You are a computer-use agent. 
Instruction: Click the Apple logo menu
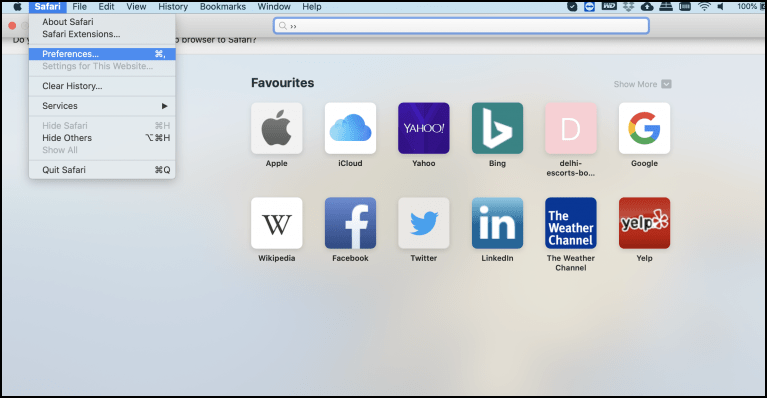coord(17,6)
